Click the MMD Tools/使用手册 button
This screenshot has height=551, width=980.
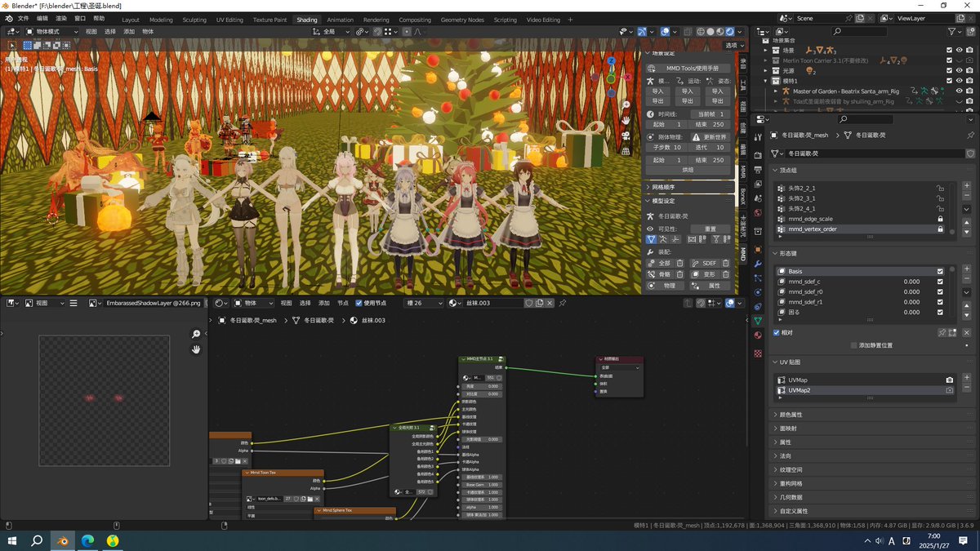[x=688, y=68]
